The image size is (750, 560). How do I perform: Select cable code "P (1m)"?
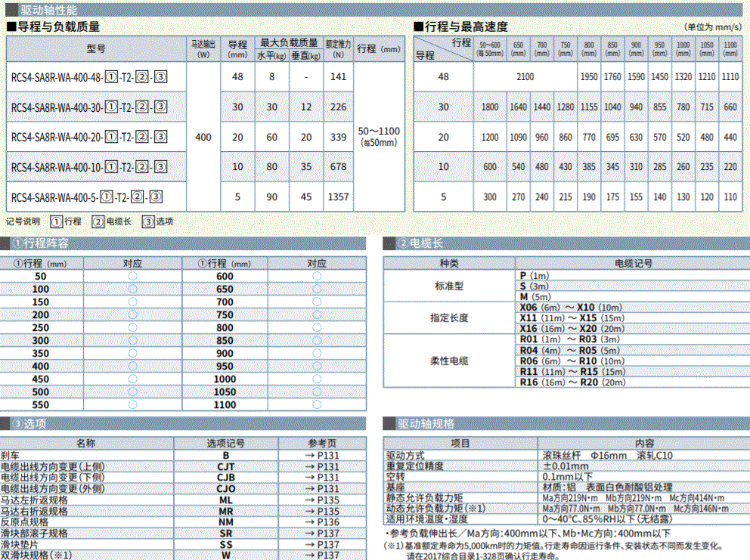click(535, 276)
